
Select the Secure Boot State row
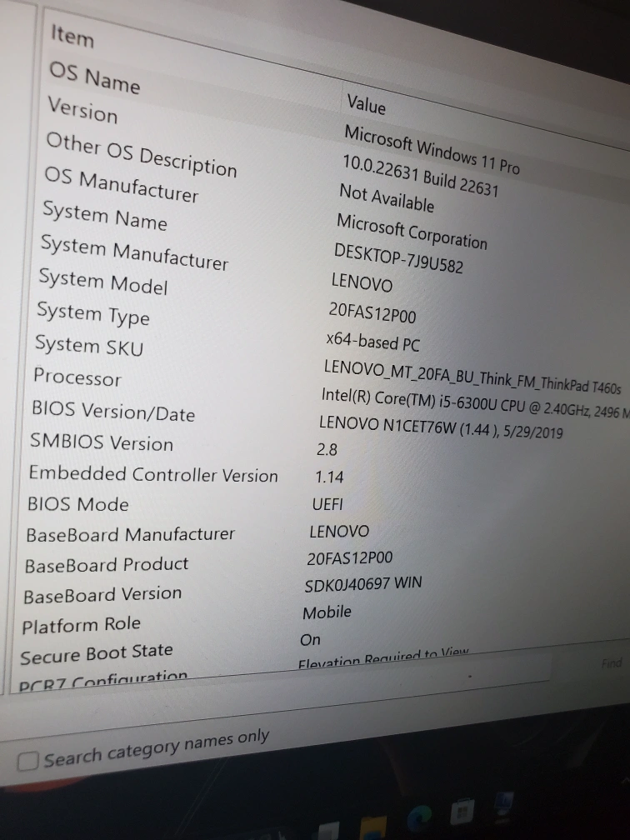click(97, 654)
